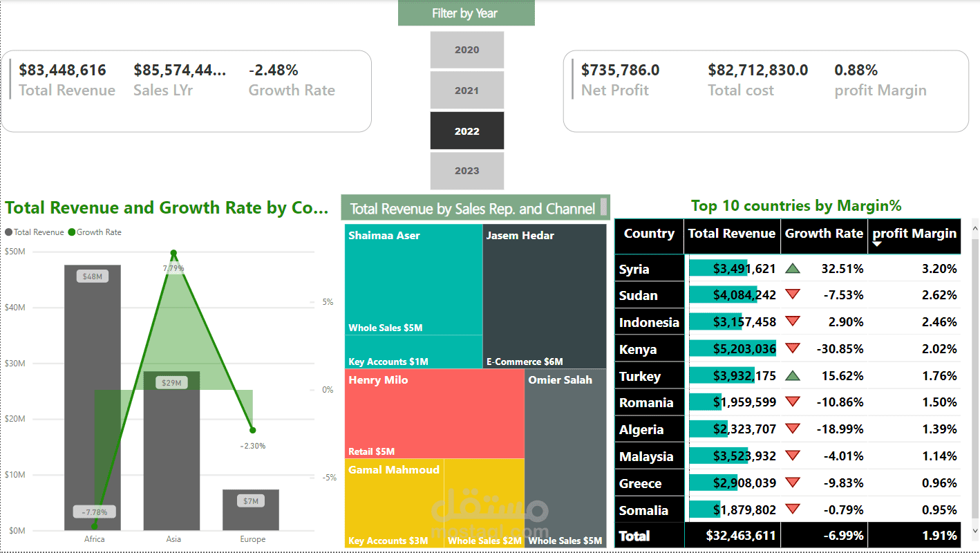Click the Filter by Year header
980x553 pixels.
[x=466, y=13]
